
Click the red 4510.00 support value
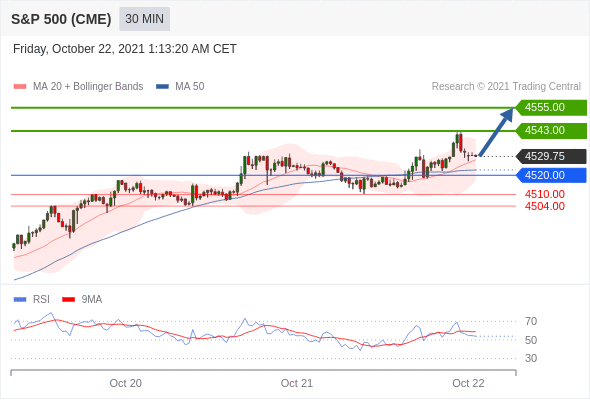[x=545, y=195]
